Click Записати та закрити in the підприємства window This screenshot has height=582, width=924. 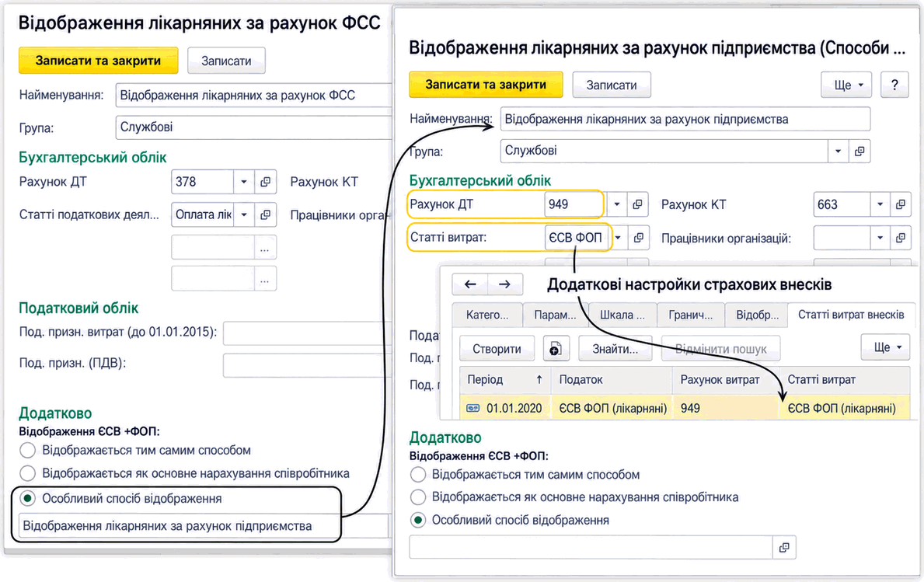(486, 85)
